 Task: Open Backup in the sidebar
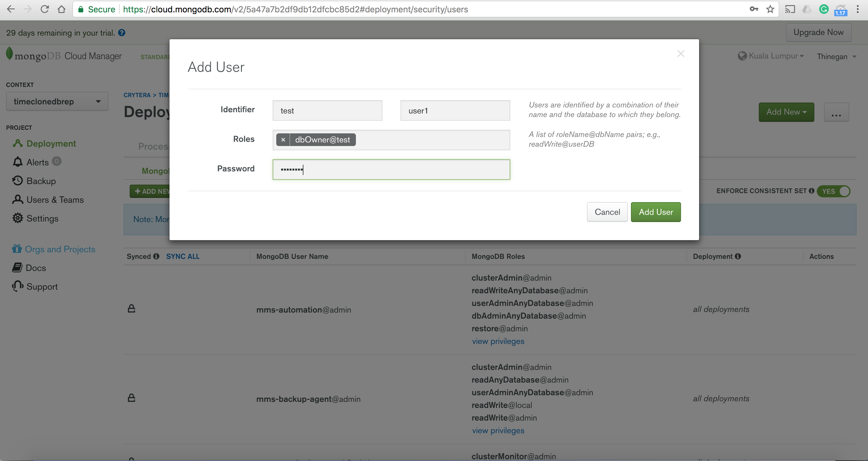tap(40, 181)
